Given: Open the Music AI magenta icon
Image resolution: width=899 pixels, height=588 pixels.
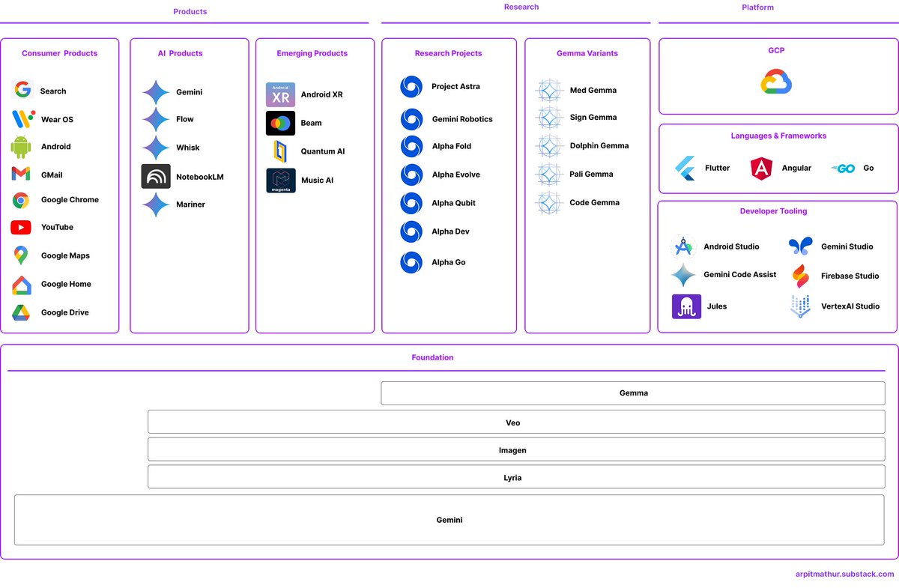Looking at the screenshot, I should [281, 181].
